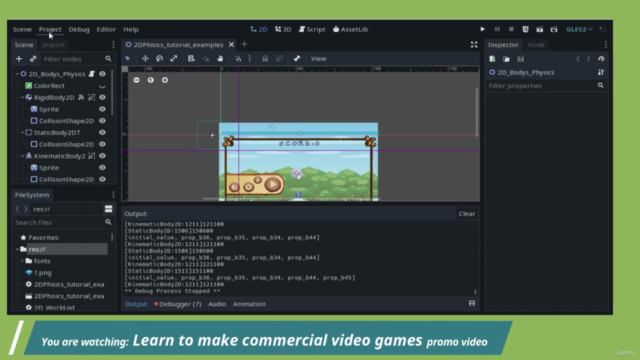Click the Filter nodes field
This screenshot has height=360, width=640.
[77, 59]
